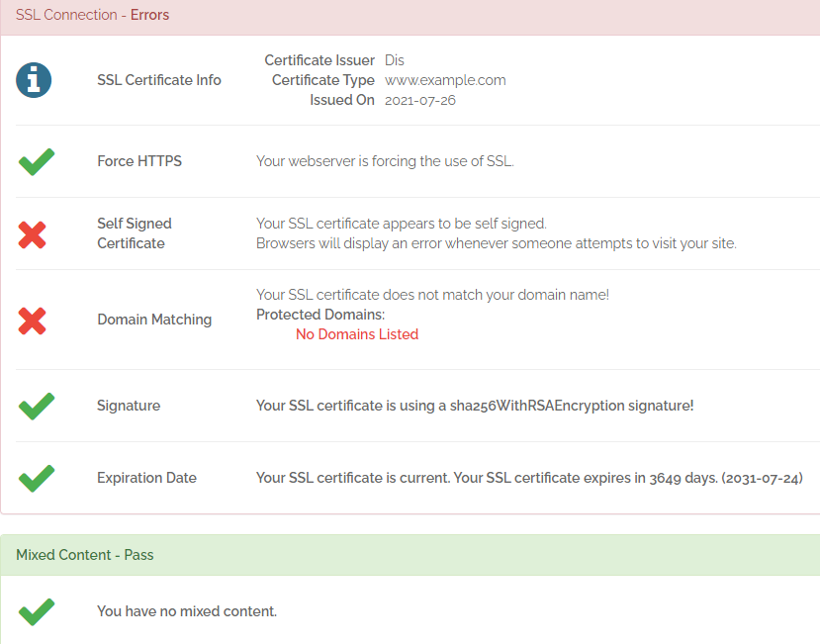The height and width of the screenshot is (644, 820).
Task: Click the sha256WithRSAEncryption signature message
Action: click(x=475, y=406)
